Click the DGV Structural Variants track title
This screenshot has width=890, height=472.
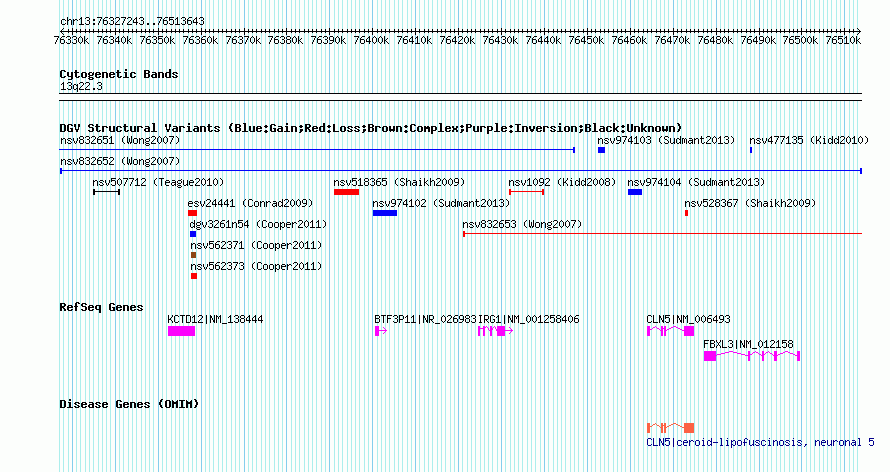click(x=371, y=128)
